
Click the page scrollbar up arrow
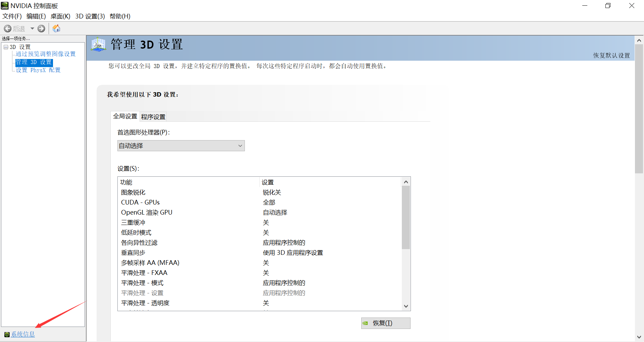pyautogui.click(x=639, y=40)
